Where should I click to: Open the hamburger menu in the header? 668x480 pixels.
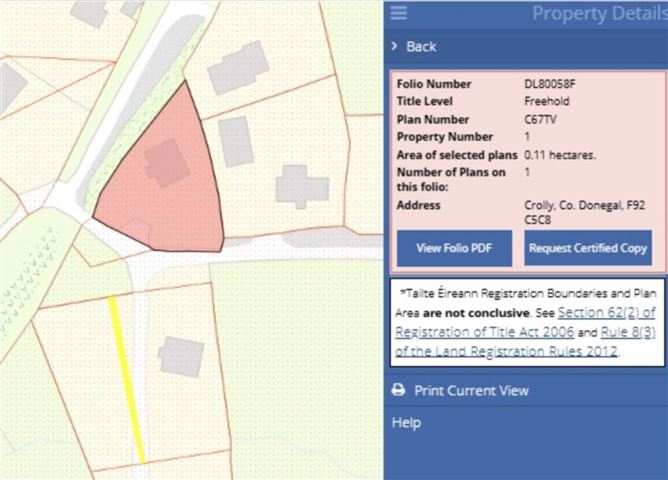click(x=399, y=13)
